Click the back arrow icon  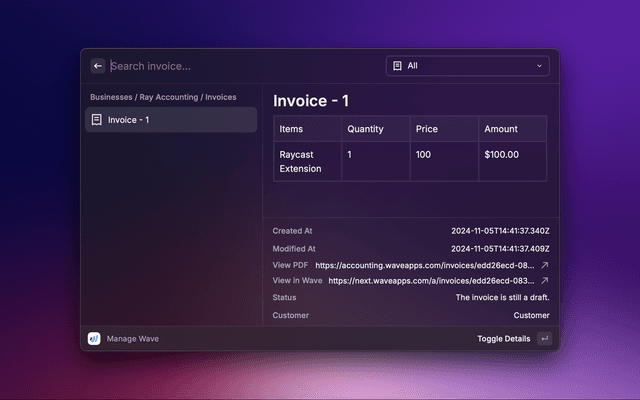coord(98,66)
